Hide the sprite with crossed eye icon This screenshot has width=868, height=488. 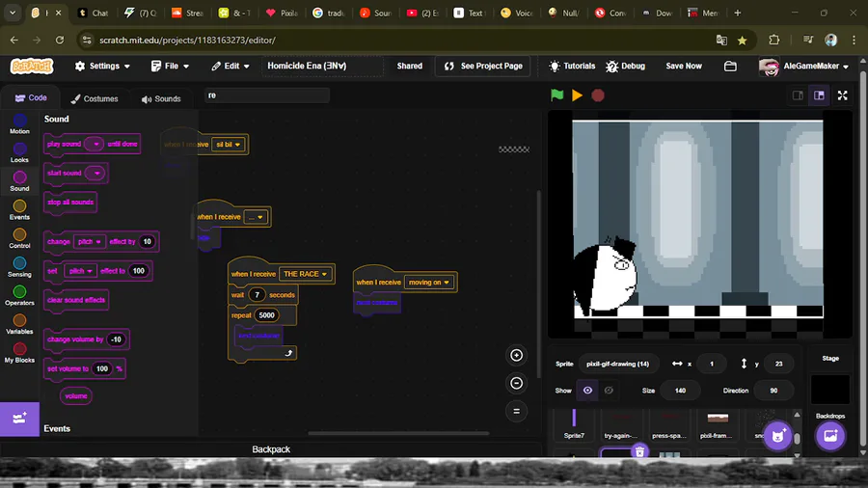[x=609, y=390]
